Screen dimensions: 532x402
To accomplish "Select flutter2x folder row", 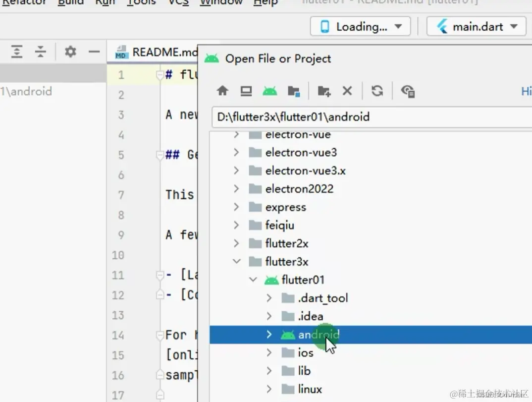I will click(x=371, y=243).
